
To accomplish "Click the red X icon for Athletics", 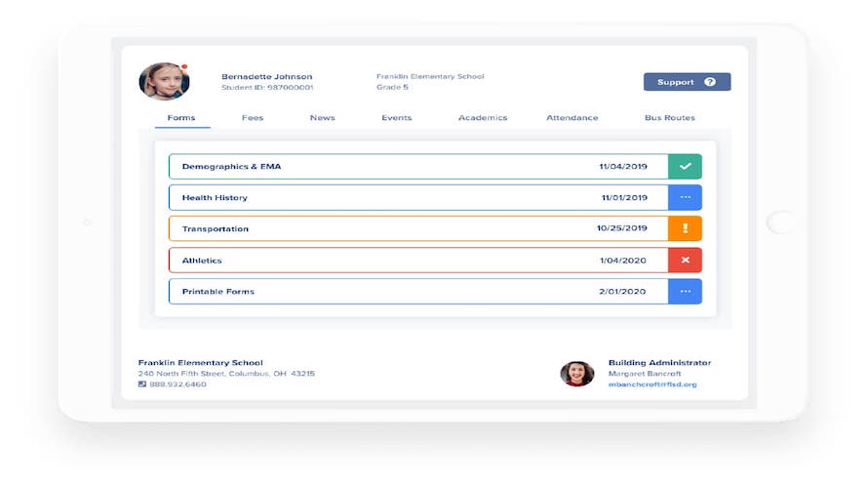I will 685,260.
